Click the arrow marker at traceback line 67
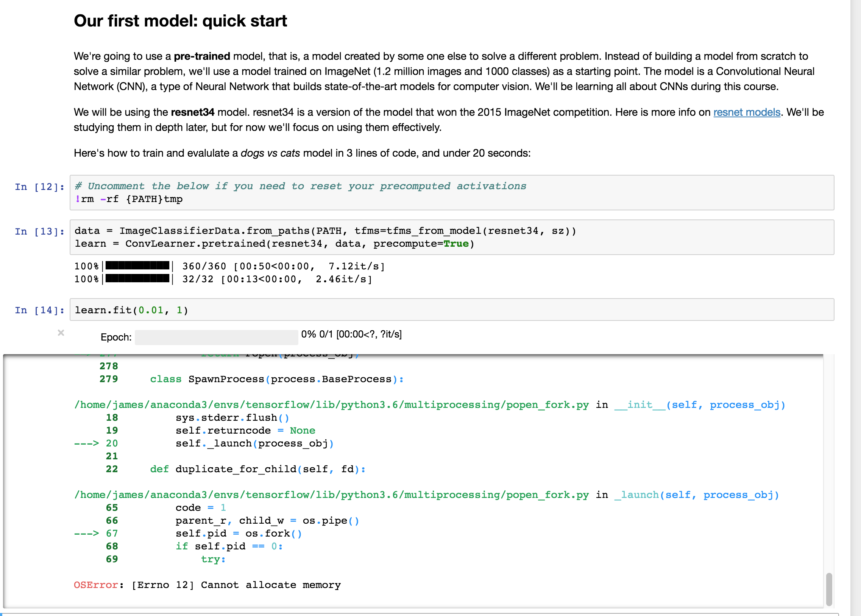 pyautogui.click(x=87, y=534)
